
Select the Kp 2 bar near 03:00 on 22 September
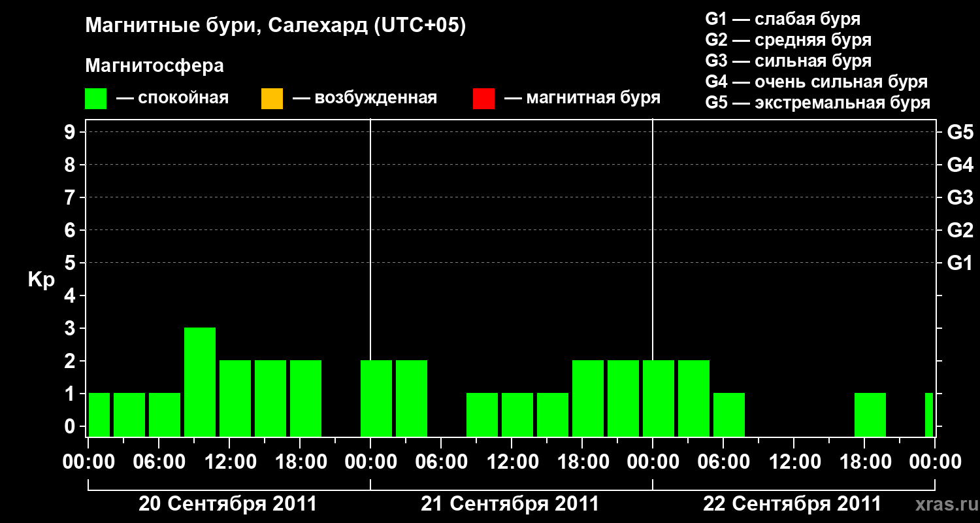[694, 398]
